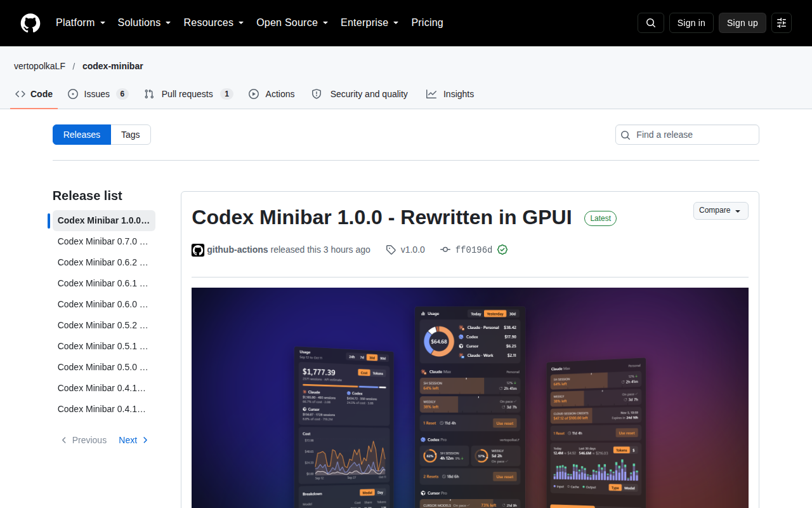Select Codex Minibar 0.6.2 in release list

pos(104,262)
